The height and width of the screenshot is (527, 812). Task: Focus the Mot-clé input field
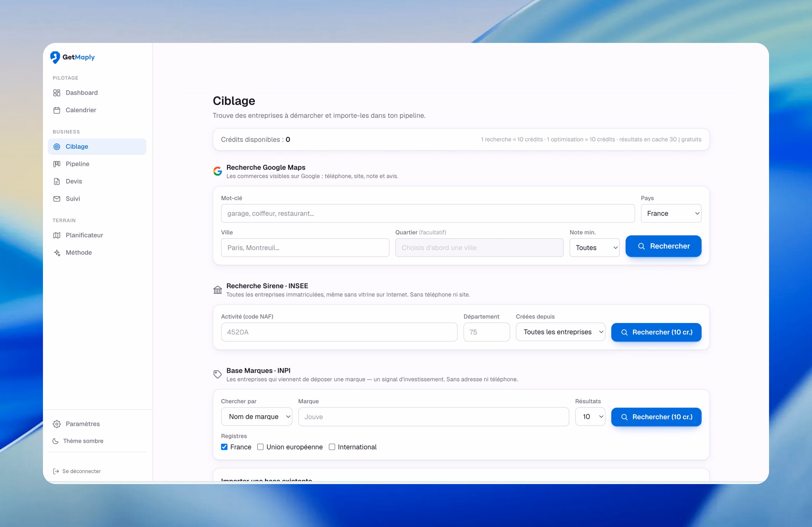click(x=428, y=213)
